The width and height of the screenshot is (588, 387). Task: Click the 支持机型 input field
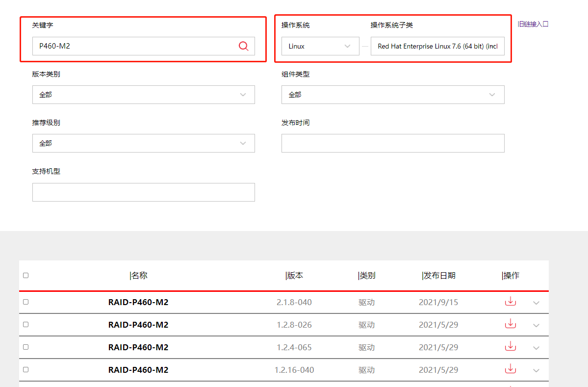tap(143, 192)
